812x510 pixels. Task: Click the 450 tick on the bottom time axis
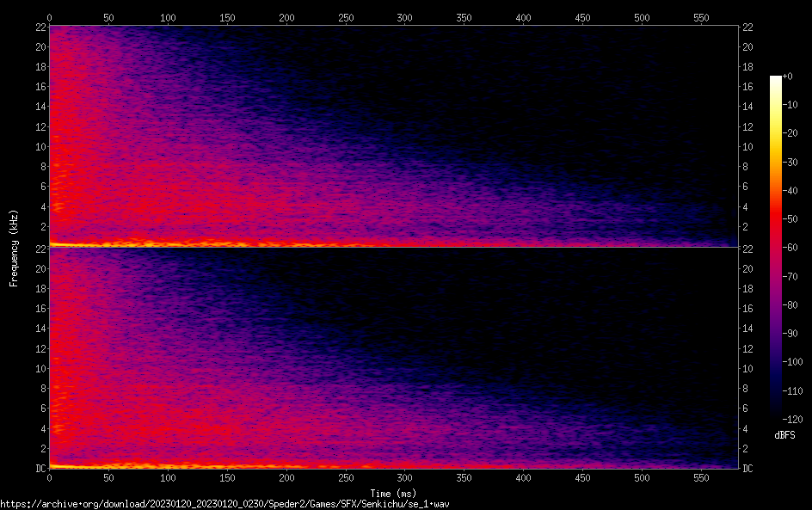(x=582, y=477)
